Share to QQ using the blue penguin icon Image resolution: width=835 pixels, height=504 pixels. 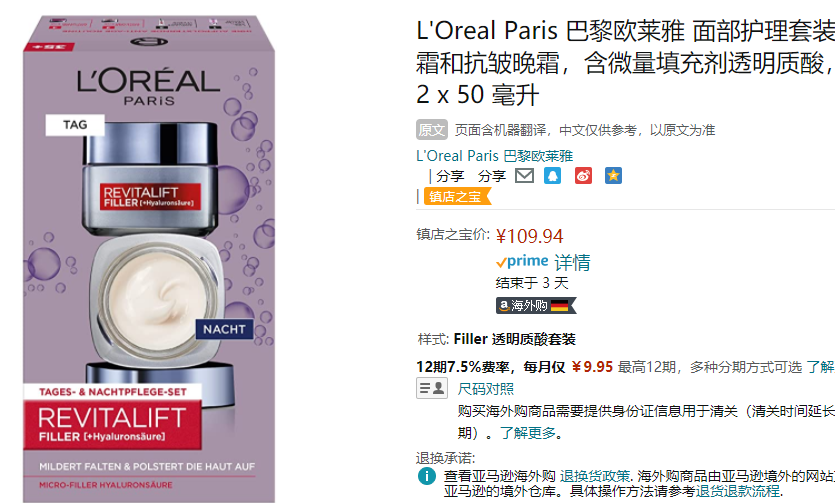[x=552, y=175]
